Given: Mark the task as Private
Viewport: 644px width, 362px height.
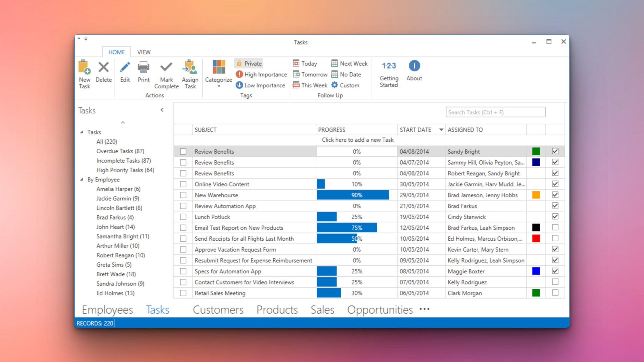Looking at the screenshot, I should coord(248,63).
